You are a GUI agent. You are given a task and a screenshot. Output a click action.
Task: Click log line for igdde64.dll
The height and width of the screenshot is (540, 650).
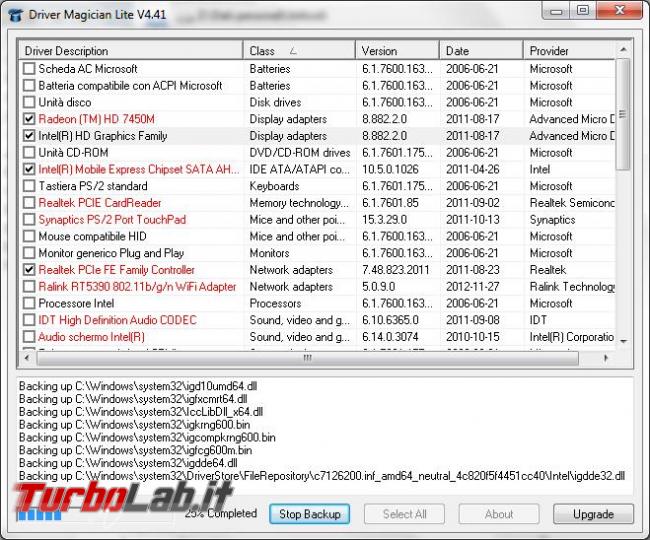pos(128,463)
